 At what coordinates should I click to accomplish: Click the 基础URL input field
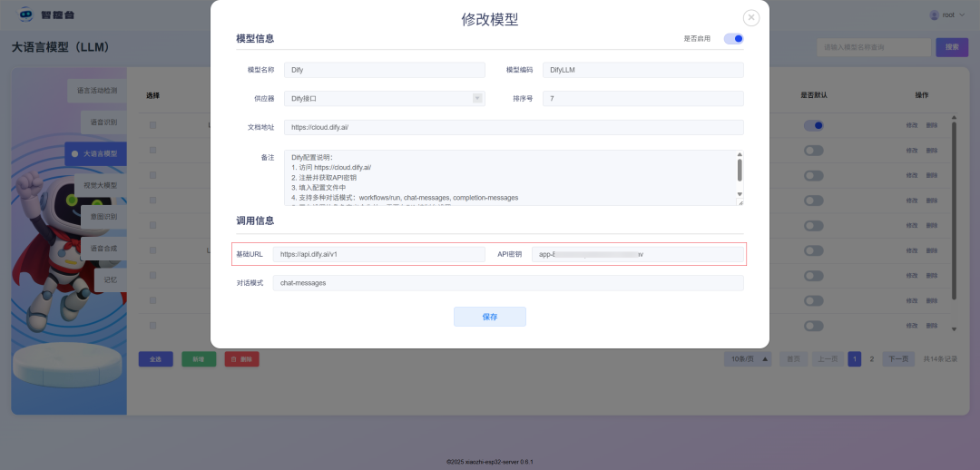[x=378, y=254]
